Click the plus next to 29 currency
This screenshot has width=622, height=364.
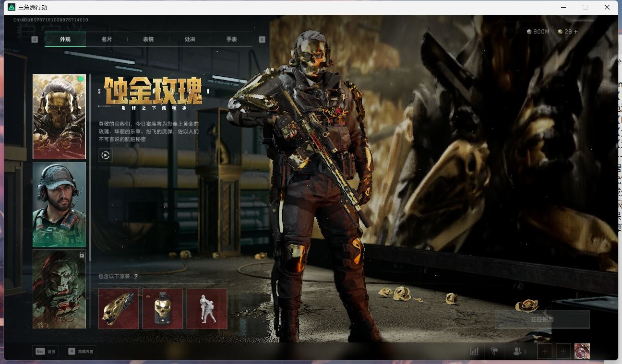click(x=576, y=32)
